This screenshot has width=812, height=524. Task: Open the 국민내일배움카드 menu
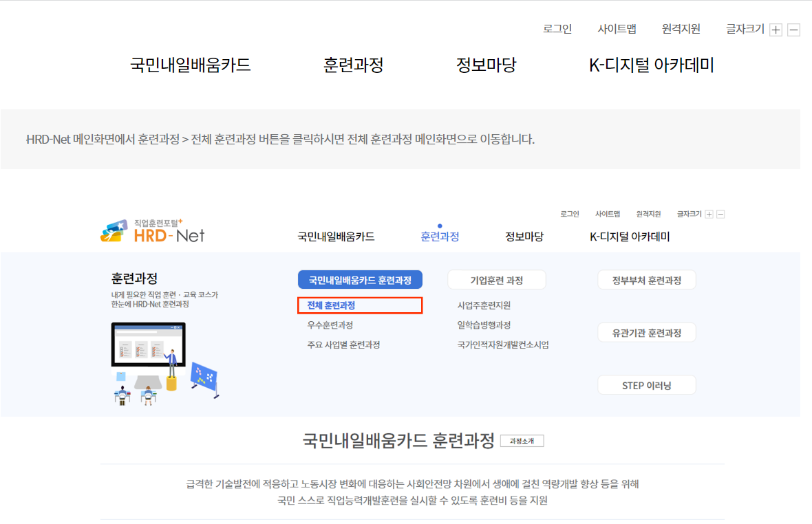click(x=191, y=65)
